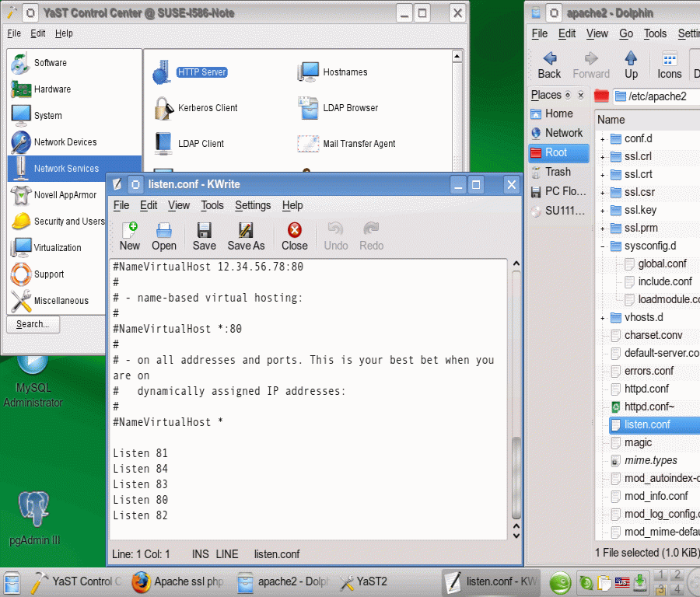
Task: Open KWrite File menu
Action: (121, 205)
